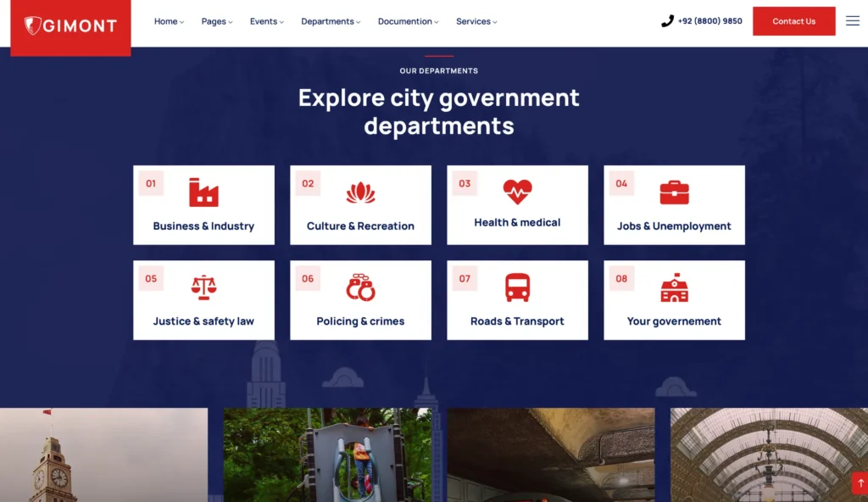
Task: Click the red scroll-to-top arrow
Action: [x=860, y=483]
